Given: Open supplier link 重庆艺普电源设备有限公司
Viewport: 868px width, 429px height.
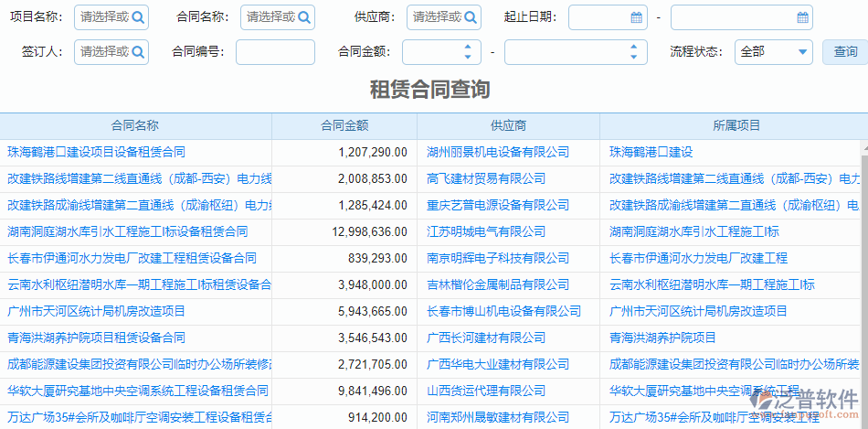Looking at the screenshot, I should tap(498, 205).
